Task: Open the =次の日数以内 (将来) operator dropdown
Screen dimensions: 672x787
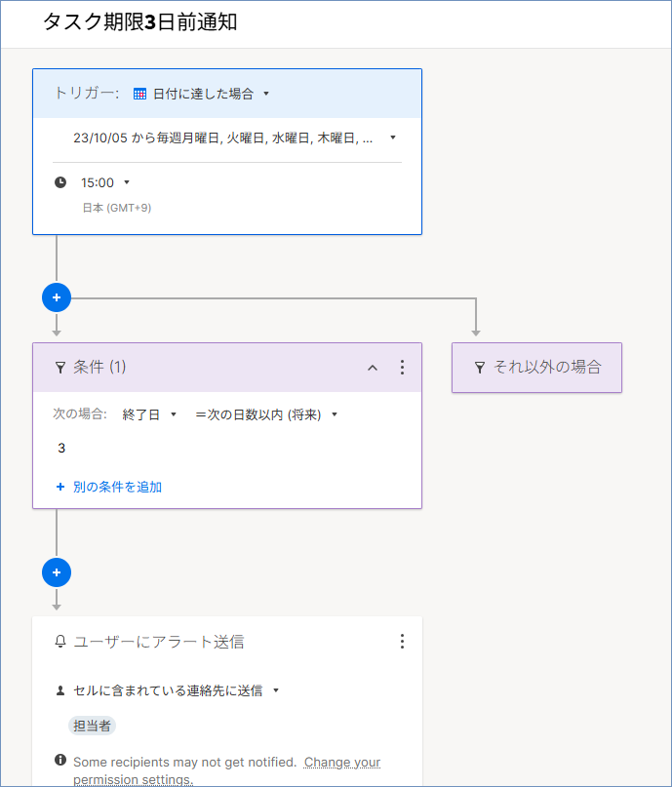Action: click(x=266, y=414)
